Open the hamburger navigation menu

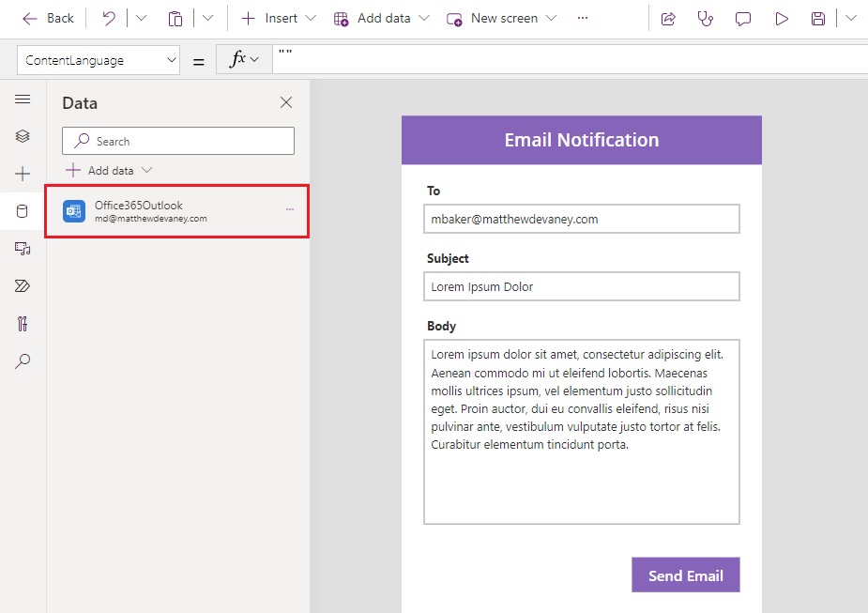pyautogui.click(x=22, y=99)
